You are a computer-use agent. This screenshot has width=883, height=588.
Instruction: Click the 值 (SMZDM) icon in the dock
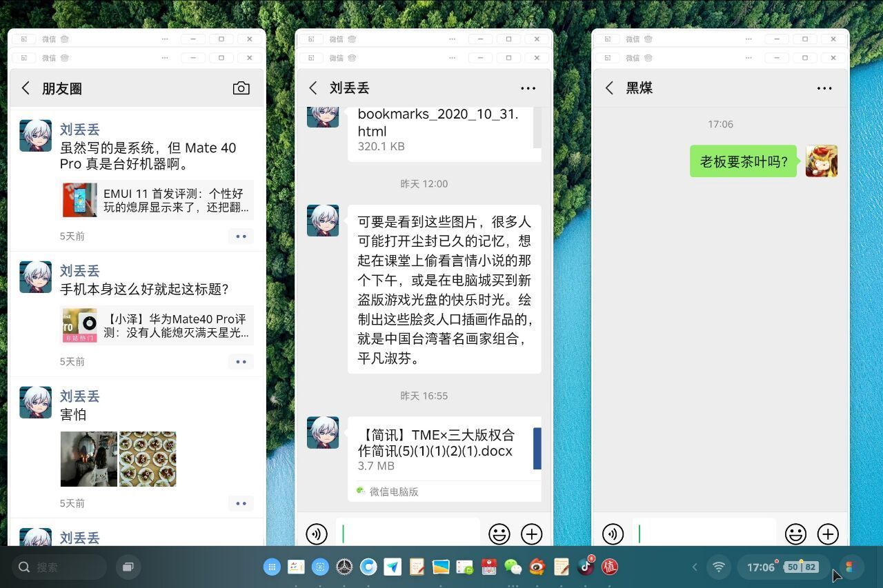point(610,567)
